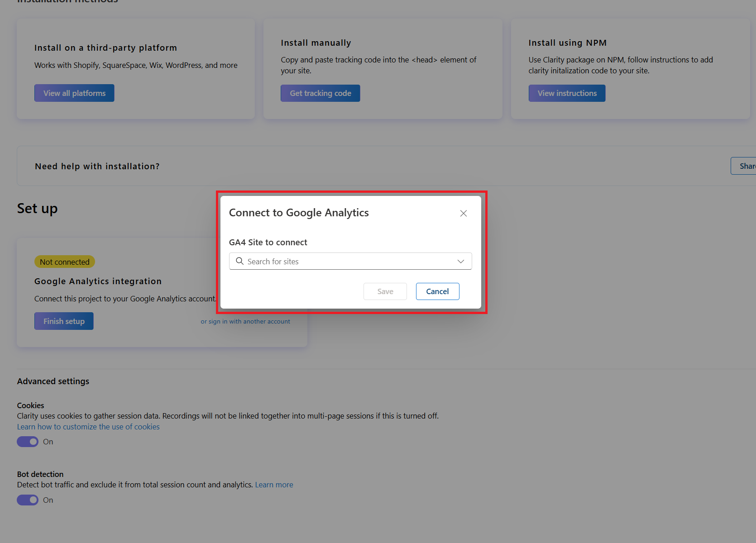Turn off the Cookies toggle
756x543 pixels.
28,442
